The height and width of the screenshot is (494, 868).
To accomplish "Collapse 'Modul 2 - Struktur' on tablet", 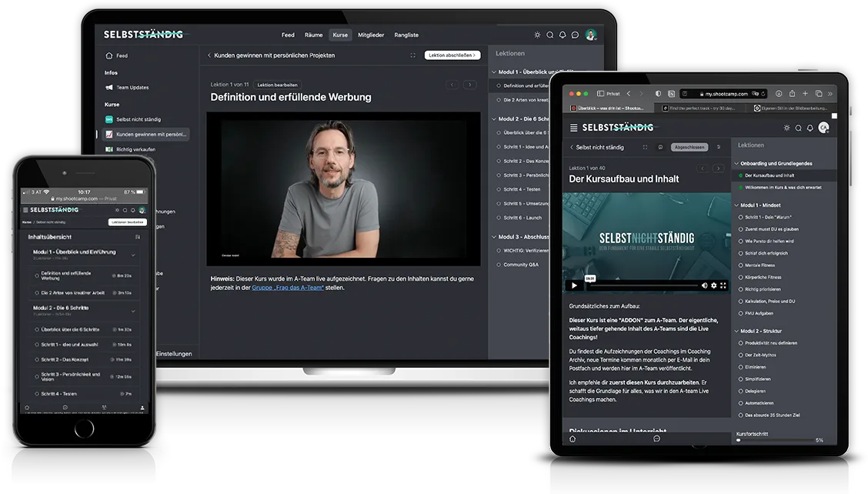I will click(x=736, y=331).
